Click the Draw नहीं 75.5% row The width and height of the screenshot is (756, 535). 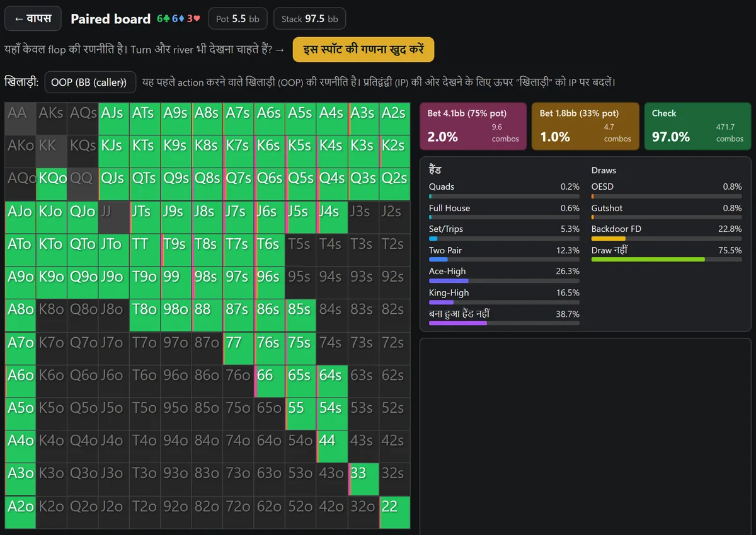(x=667, y=254)
